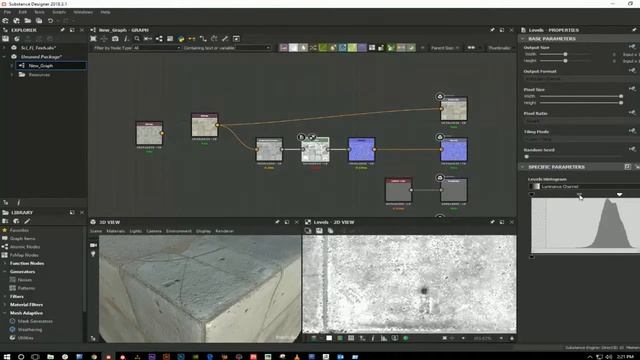This screenshot has width=640, height=360.
Task: Open the Parent Size dropdown
Action: tap(445, 48)
